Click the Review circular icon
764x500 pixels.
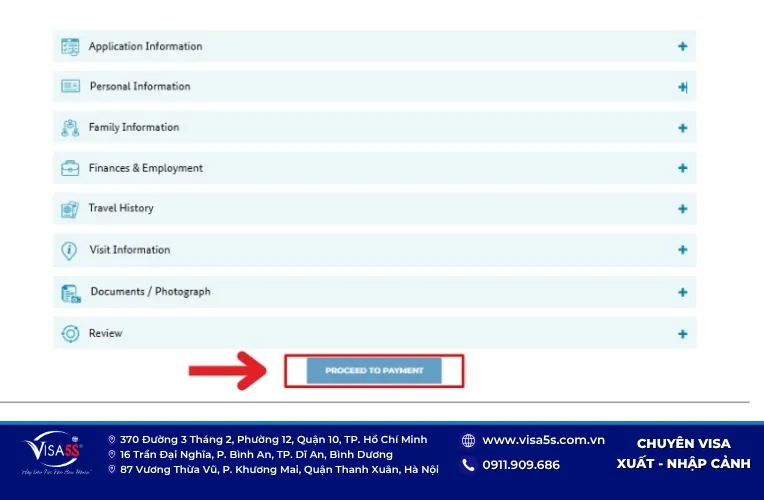click(x=70, y=334)
